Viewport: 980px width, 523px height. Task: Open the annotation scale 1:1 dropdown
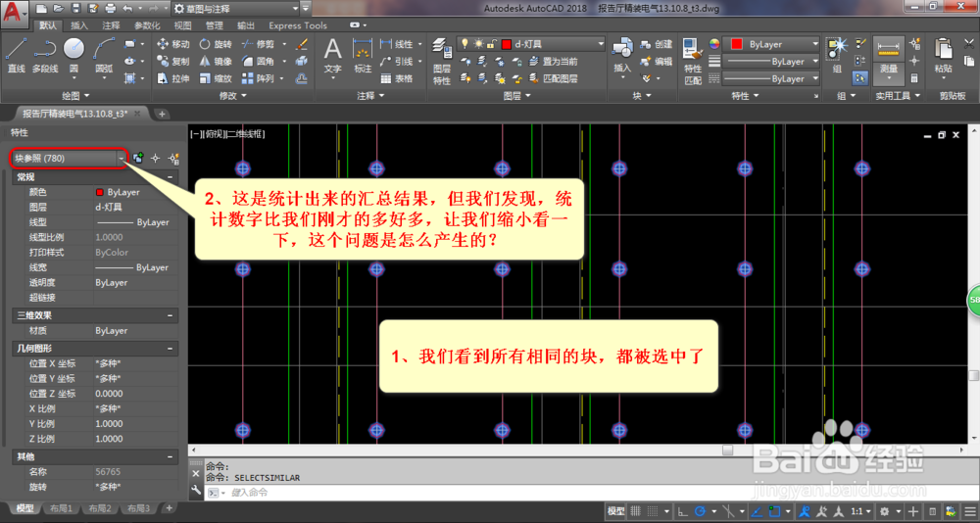coord(861,510)
